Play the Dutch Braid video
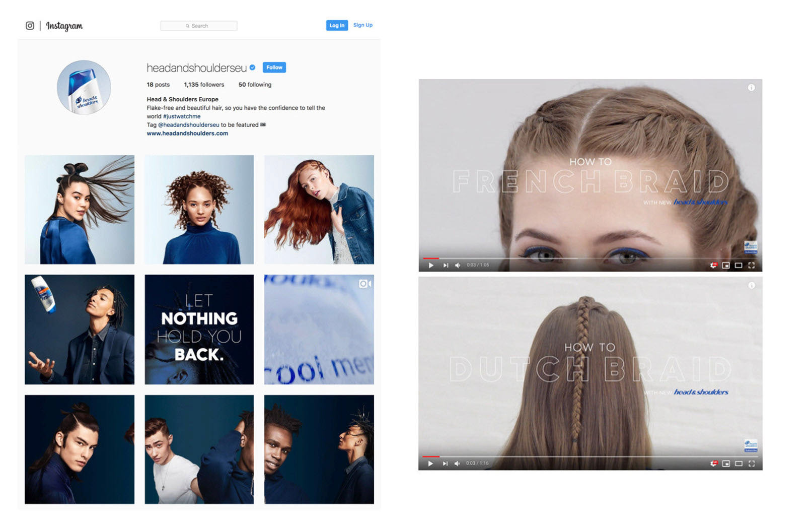 coord(430,464)
